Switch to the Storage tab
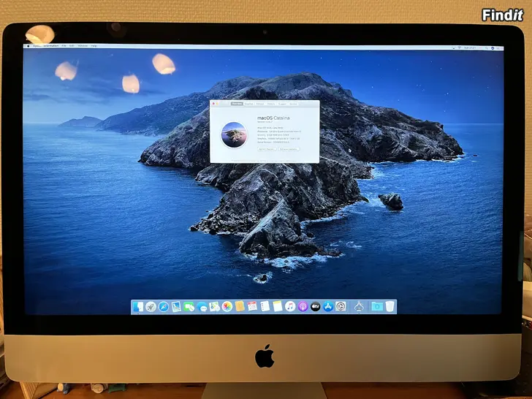This screenshot has width=532, height=399. pyautogui.click(x=261, y=104)
